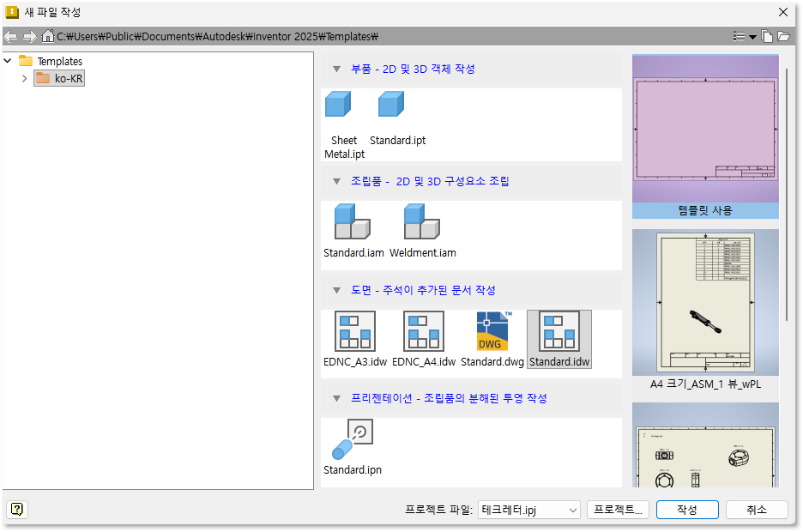Screen dimensions: 803x532
Task: Open the 프로젝트 파일 dropdown
Action: tap(573, 510)
